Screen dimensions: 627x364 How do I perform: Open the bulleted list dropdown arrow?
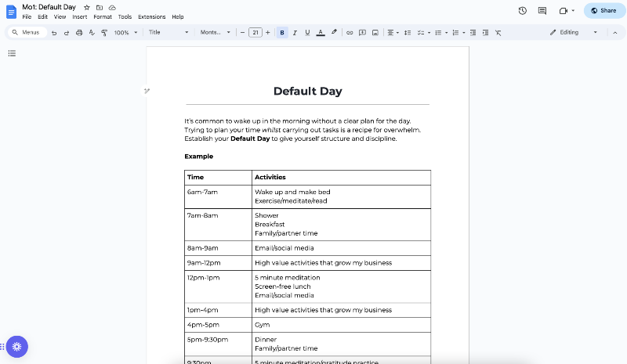coord(446,33)
